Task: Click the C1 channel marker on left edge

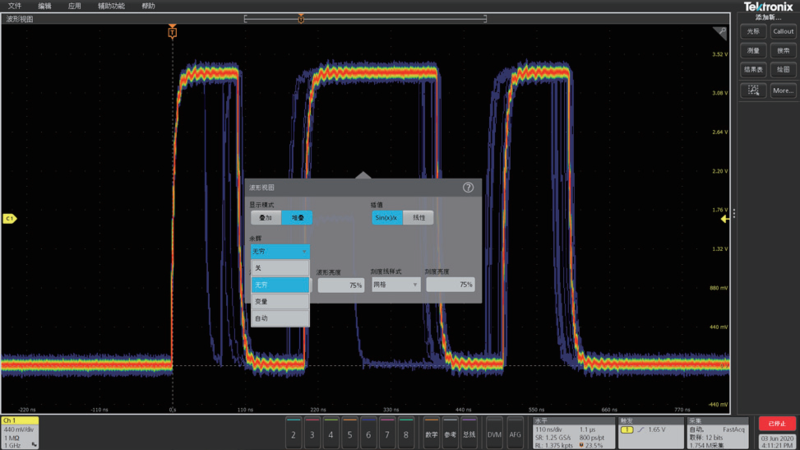Action: pyautogui.click(x=9, y=218)
